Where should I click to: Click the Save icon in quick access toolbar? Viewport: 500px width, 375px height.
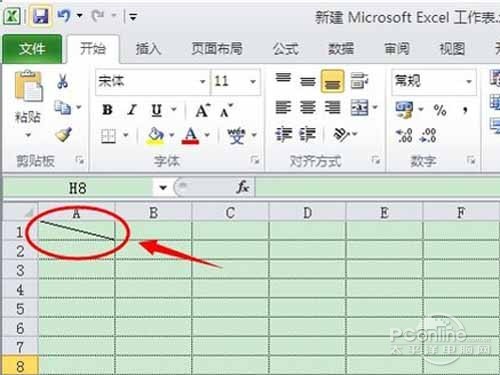(x=41, y=16)
